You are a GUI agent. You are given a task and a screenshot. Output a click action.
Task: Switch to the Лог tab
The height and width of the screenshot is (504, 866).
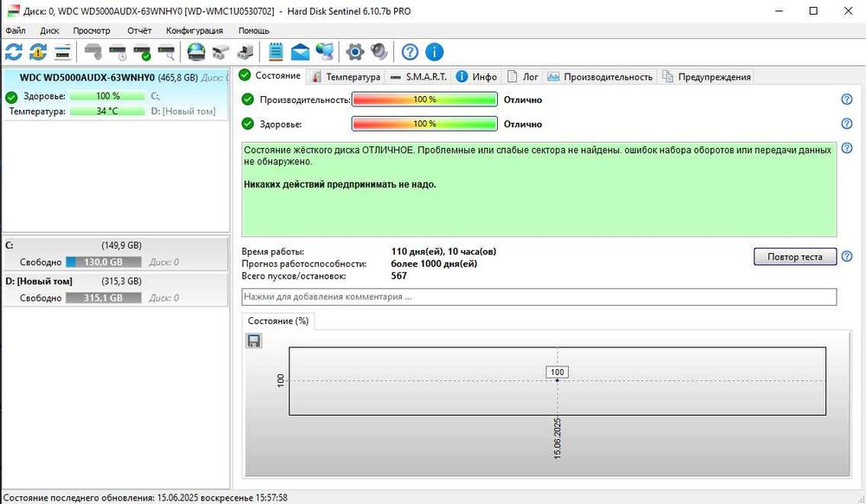tap(522, 77)
